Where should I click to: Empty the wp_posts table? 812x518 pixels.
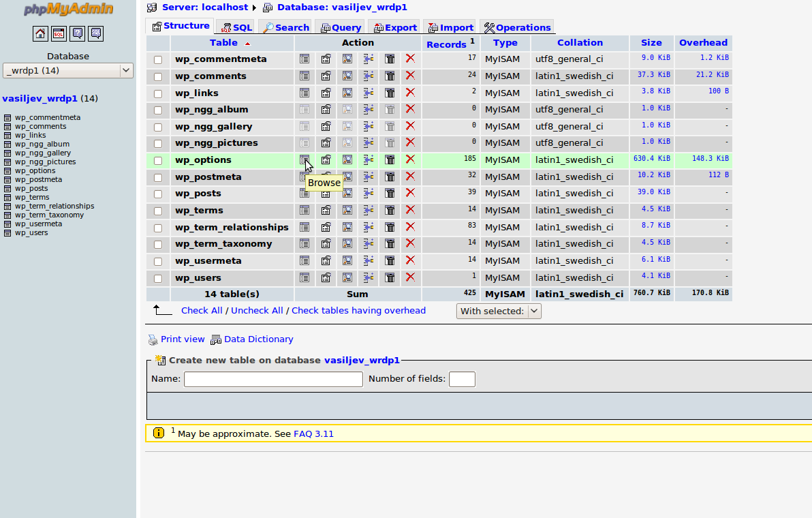(390, 193)
